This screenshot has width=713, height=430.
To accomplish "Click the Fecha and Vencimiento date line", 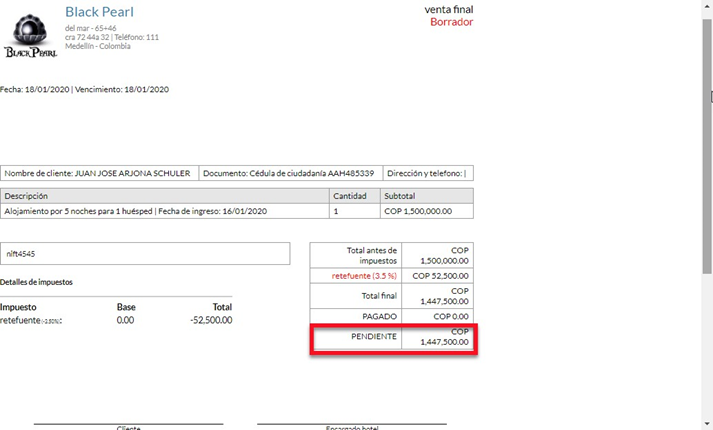I will point(84,89).
